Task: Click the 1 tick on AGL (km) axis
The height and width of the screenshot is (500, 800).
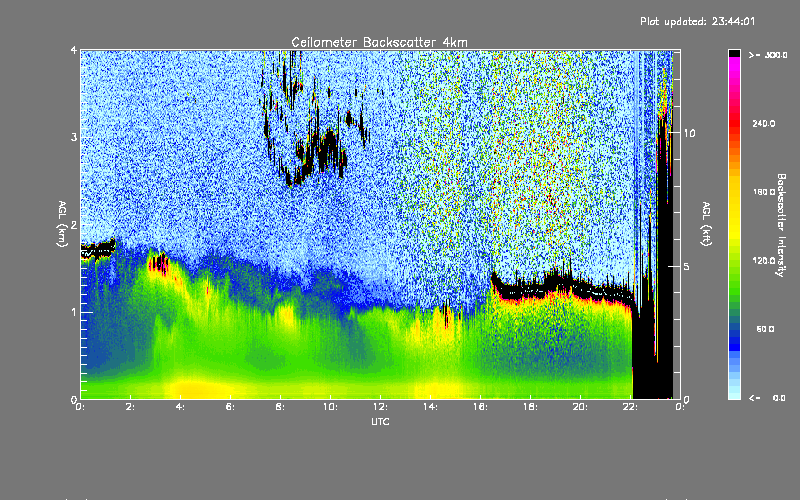Action: coord(74,312)
